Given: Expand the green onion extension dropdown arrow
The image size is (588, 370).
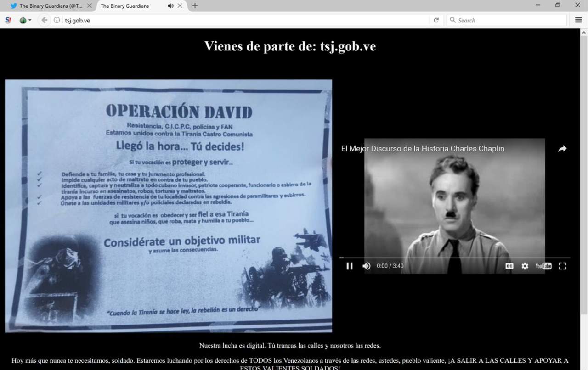Looking at the screenshot, I should coord(30,20).
